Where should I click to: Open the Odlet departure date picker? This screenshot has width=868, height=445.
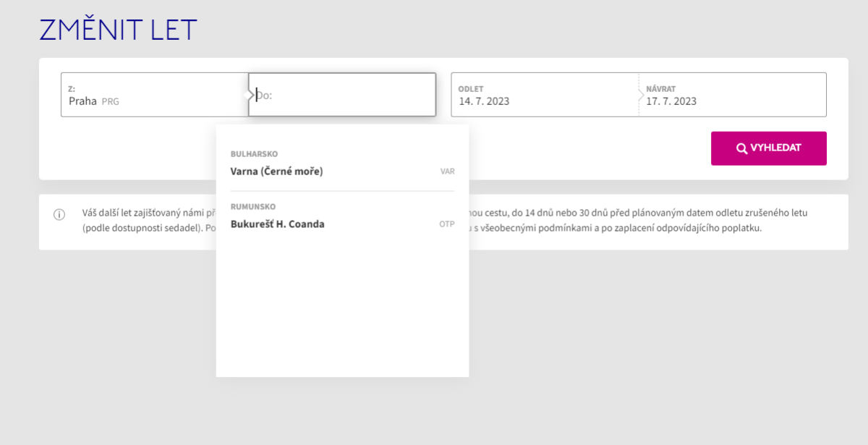(x=545, y=95)
